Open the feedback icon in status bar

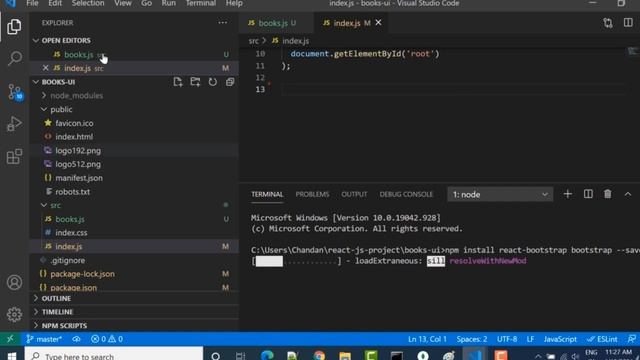[631, 339]
